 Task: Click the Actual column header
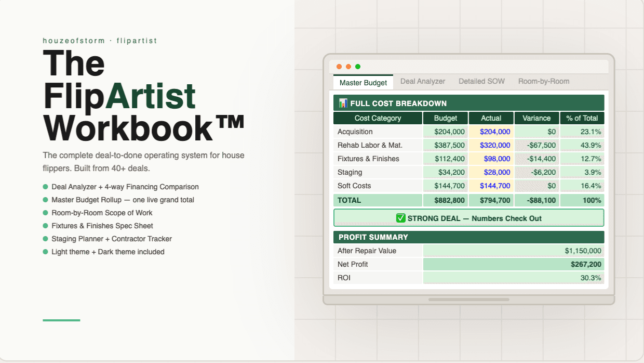point(491,118)
